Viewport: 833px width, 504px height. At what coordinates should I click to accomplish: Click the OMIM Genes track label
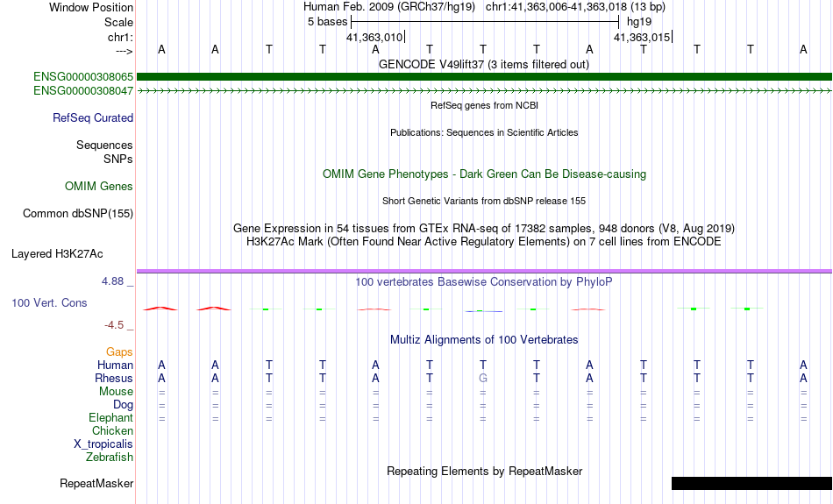[99, 187]
